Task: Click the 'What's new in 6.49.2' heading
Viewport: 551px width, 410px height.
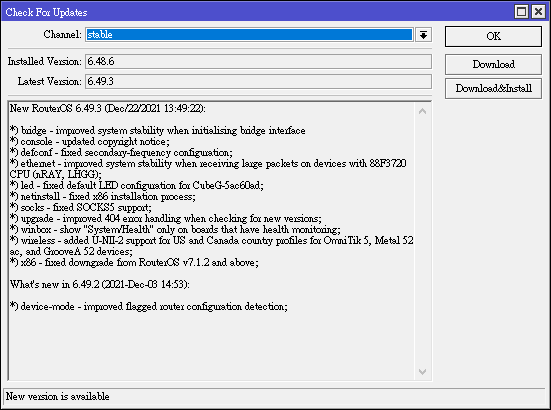Action: click(99, 284)
